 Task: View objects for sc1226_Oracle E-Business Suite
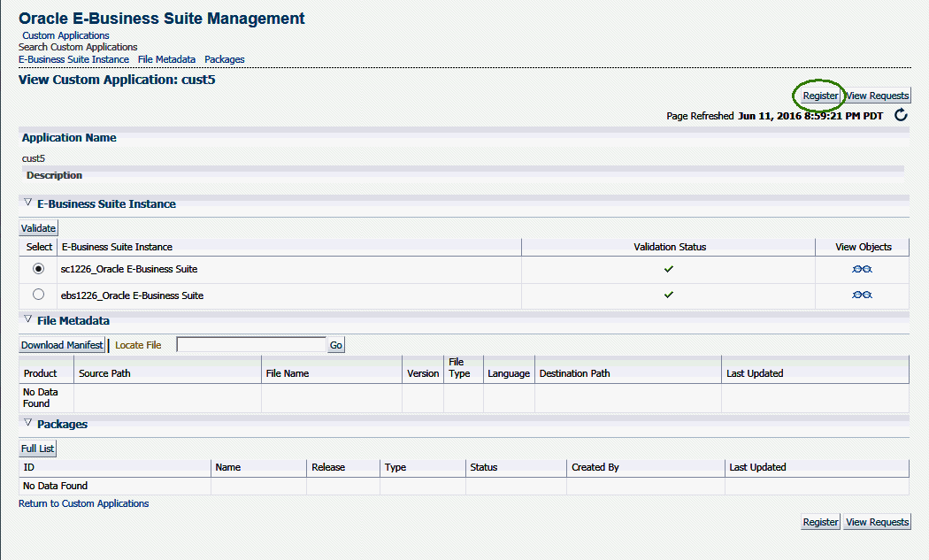pyautogui.click(x=862, y=269)
